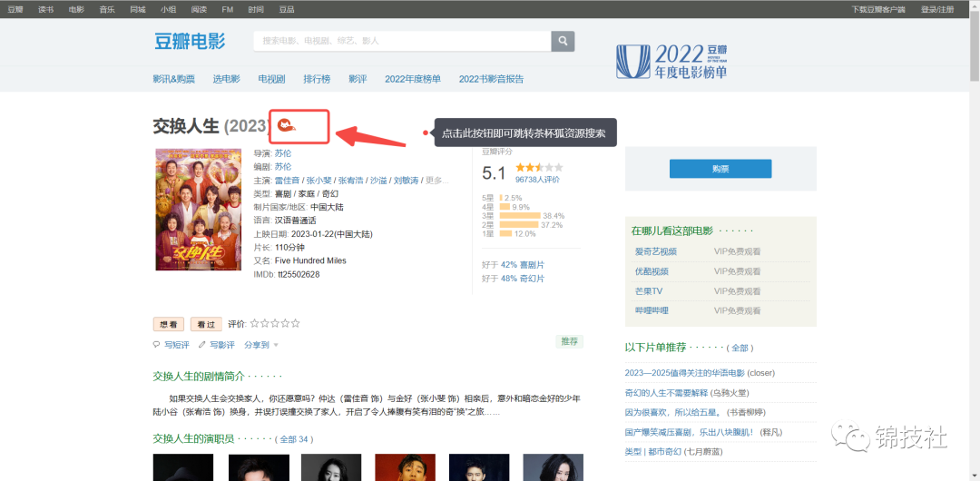The image size is (980, 481).
Task: Click 下载豆瓣客户端 link
Action: point(879,9)
